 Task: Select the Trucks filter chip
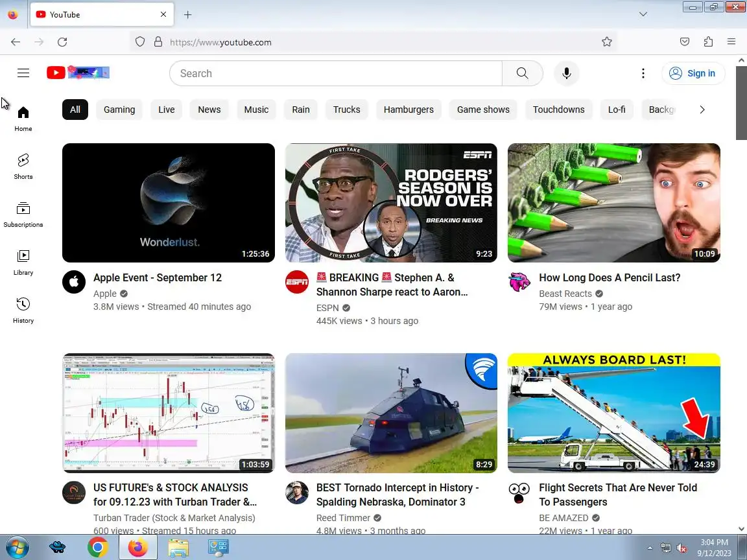(x=346, y=110)
